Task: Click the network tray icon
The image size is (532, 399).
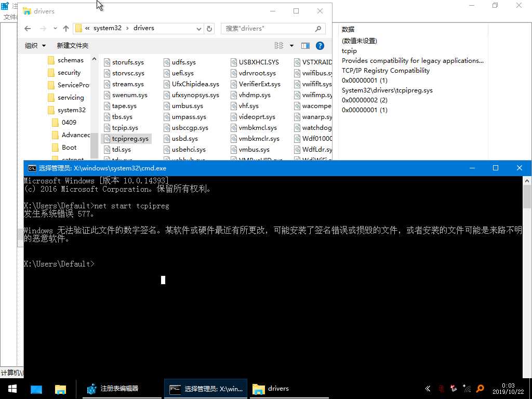Action: 467,389
